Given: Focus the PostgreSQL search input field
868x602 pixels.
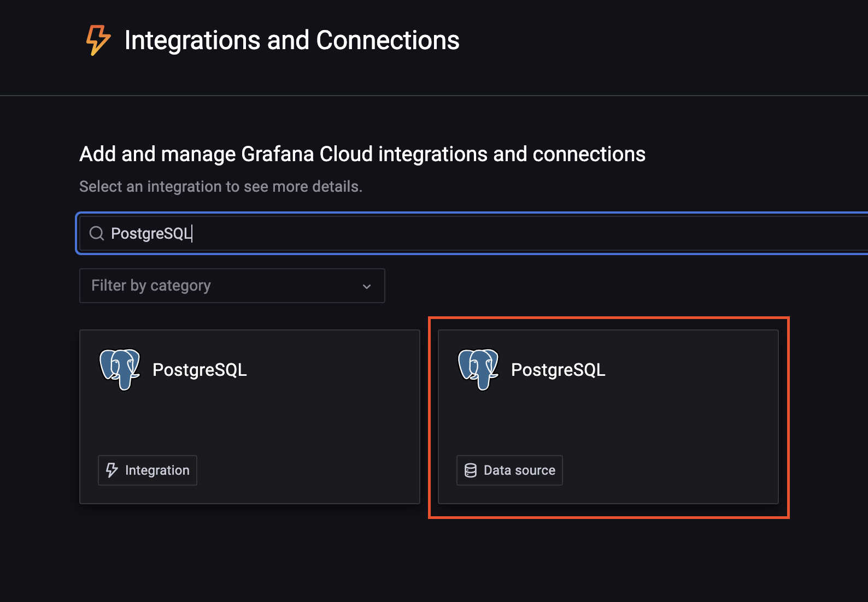Looking at the screenshot, I should [x=473, y=233].
